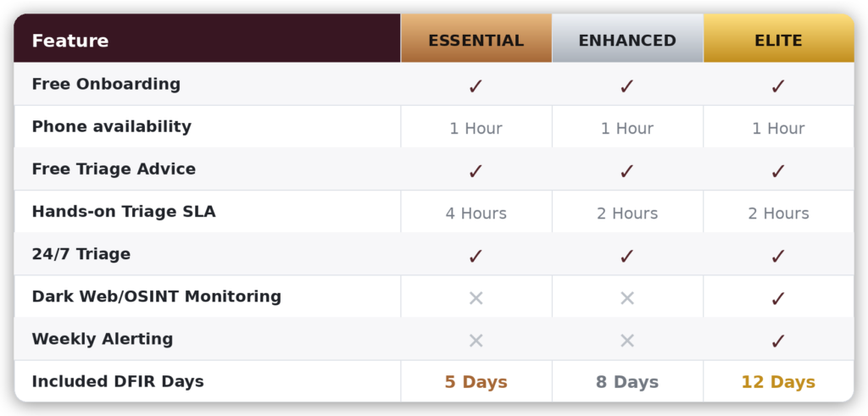Click the Enhanced checkmark for Free Triage Advice
Screen dimensions: 868x416
(627, 170)
